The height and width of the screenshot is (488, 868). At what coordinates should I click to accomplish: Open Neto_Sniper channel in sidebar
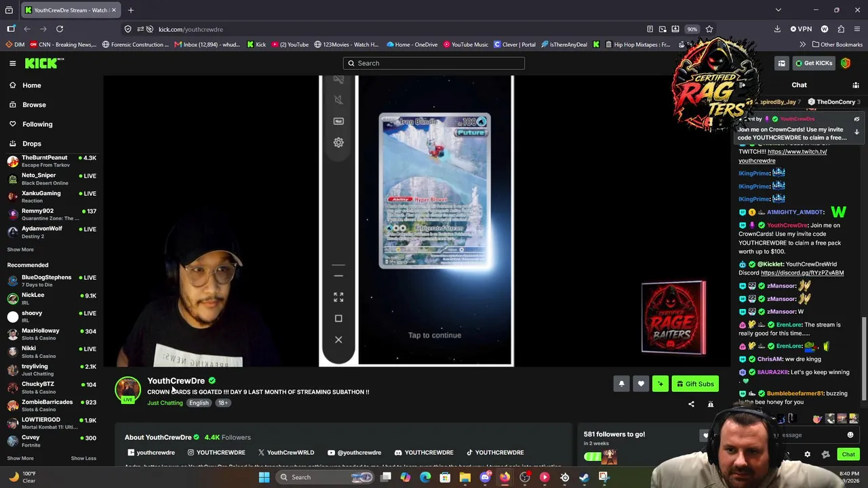click(x=52, y=179)
